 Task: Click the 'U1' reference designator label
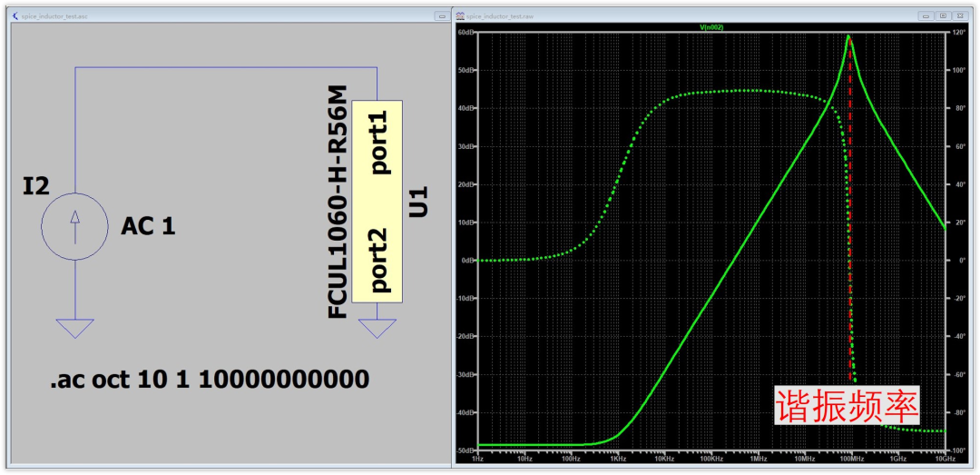pos(419,201)
